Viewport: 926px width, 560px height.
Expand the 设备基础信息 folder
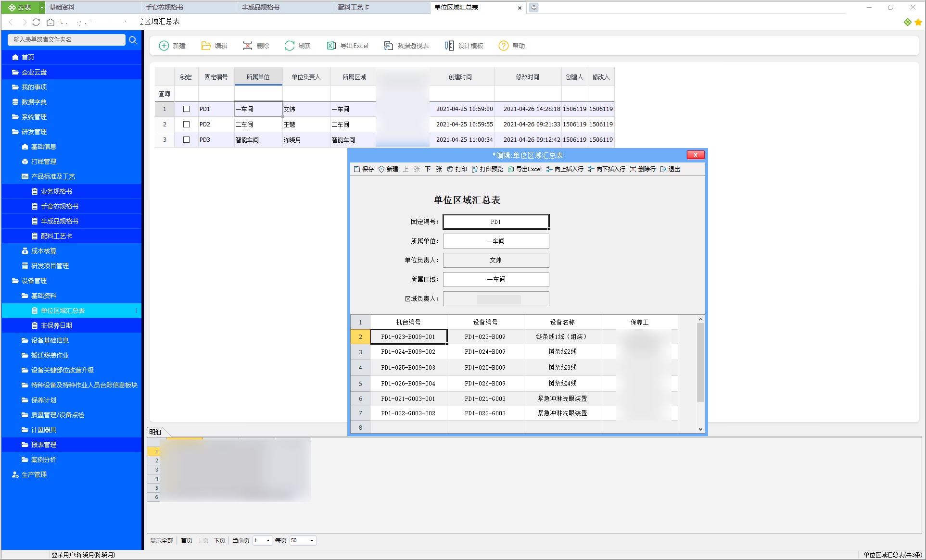click(x=25, y=340)
